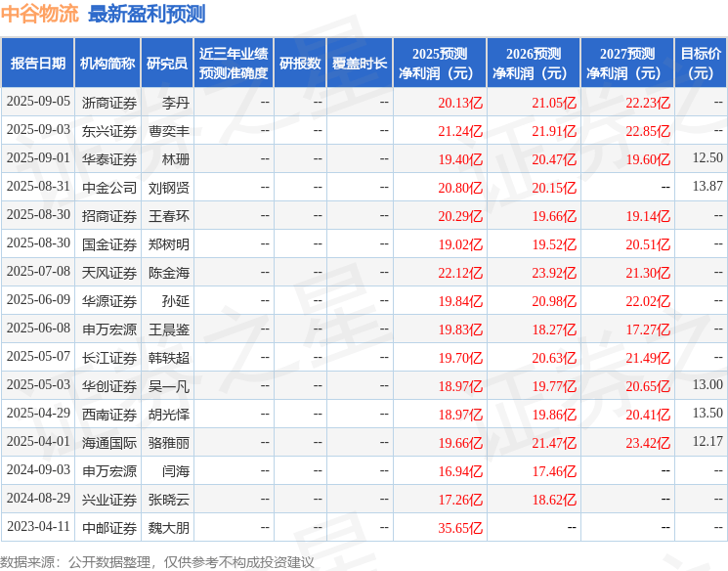
Task: Select the 报告日期 column header
Action: click(x=37, y=64)
